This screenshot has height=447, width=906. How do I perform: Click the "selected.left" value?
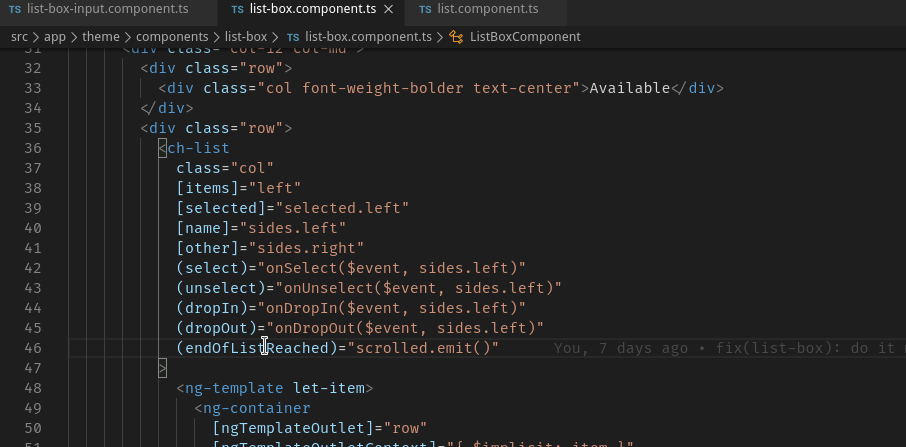coord(342,208)
